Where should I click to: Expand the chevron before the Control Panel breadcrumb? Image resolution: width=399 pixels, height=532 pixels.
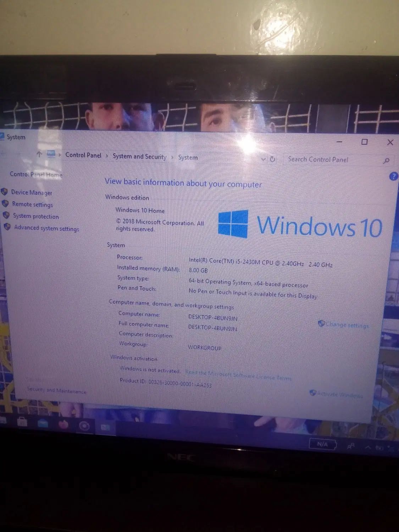60,155
